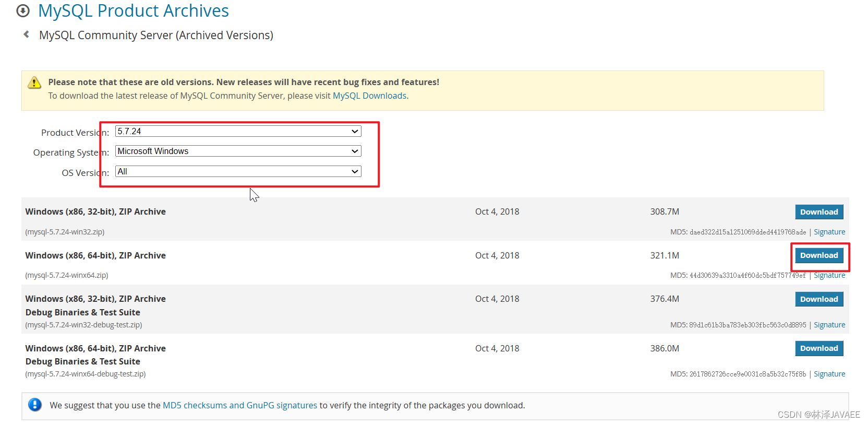Click the 'Windows (x86, 32-bit), ZIP Archive' title of 308.7M row
This screenshot has height=424, width=868.
[95, 211]
